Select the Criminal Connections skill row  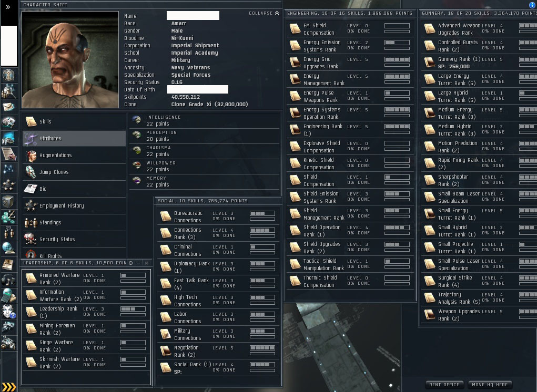[218, 250]
